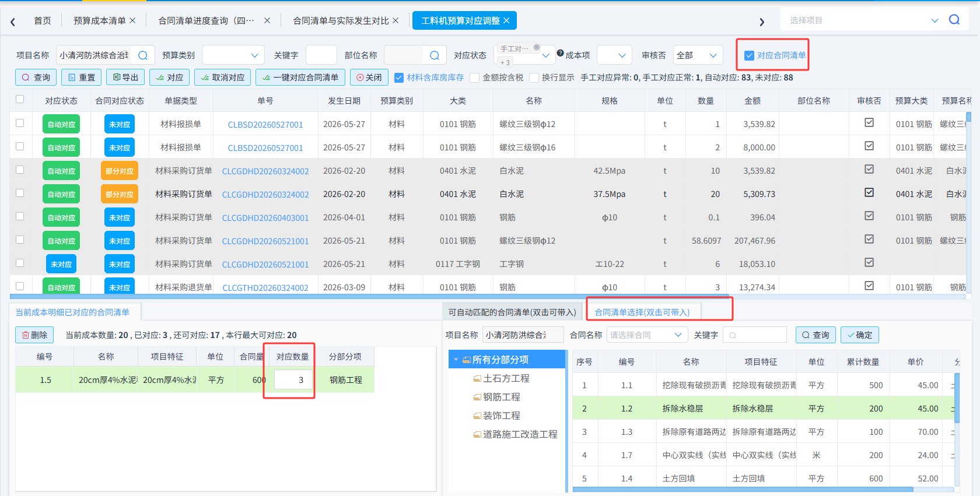Click search icon in 项目名称 field

click(143, 55)
